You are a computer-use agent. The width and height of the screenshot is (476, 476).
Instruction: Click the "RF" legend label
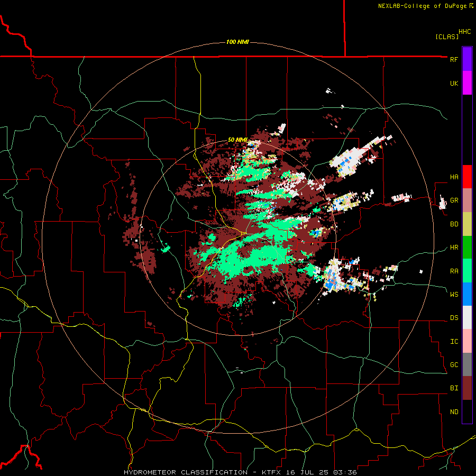[454, 59]
